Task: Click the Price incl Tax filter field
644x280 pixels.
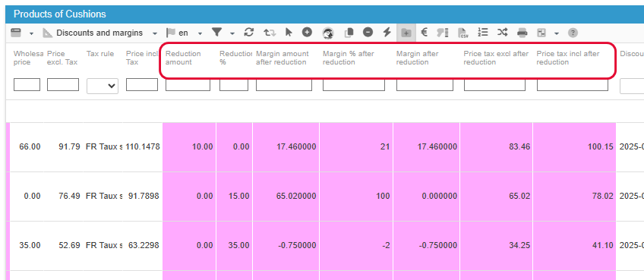Action: click(142, 84)
